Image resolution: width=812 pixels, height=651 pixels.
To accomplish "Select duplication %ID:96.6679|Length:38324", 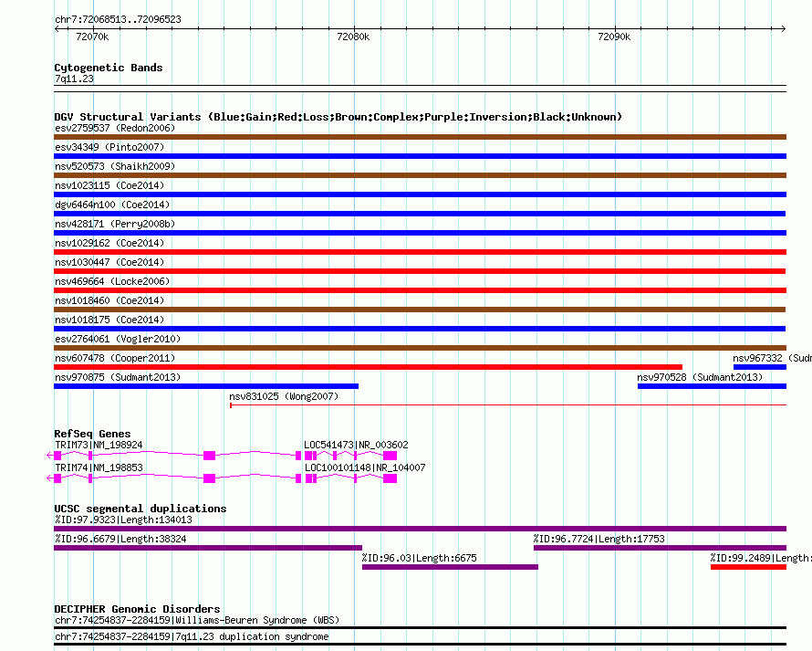I will [120, 539].
